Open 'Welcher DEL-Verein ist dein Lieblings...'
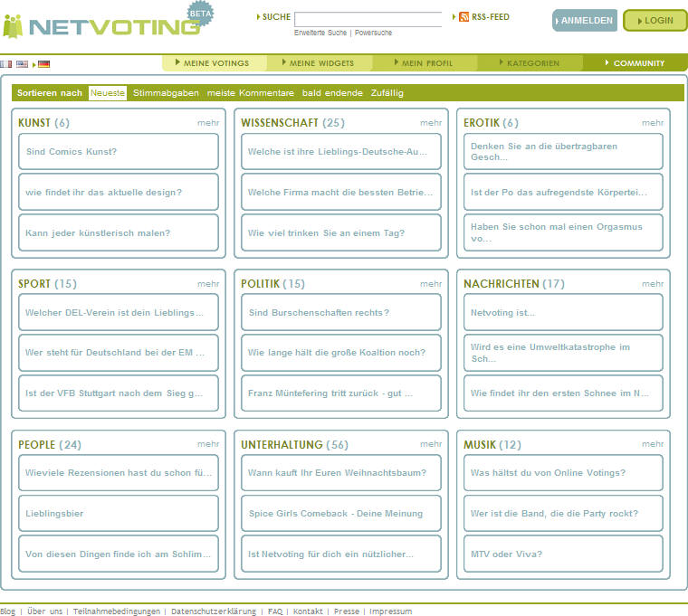This screenshot has width=688, height=616. coord(119,312)
